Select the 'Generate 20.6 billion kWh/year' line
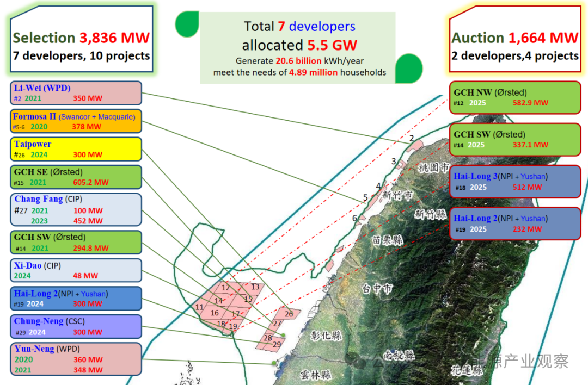This screenshot has height=385, width=588. pos(299,61)
